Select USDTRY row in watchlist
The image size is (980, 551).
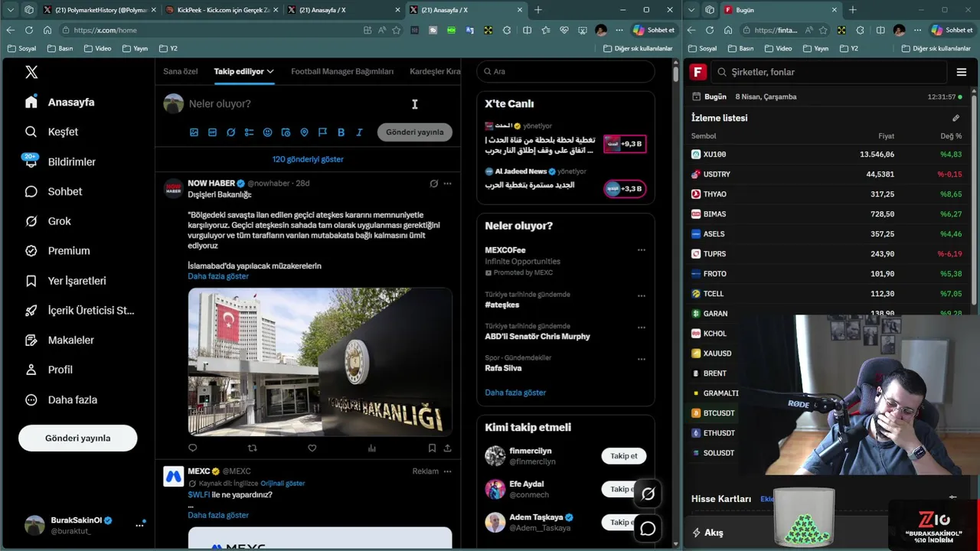coord(827,174)
